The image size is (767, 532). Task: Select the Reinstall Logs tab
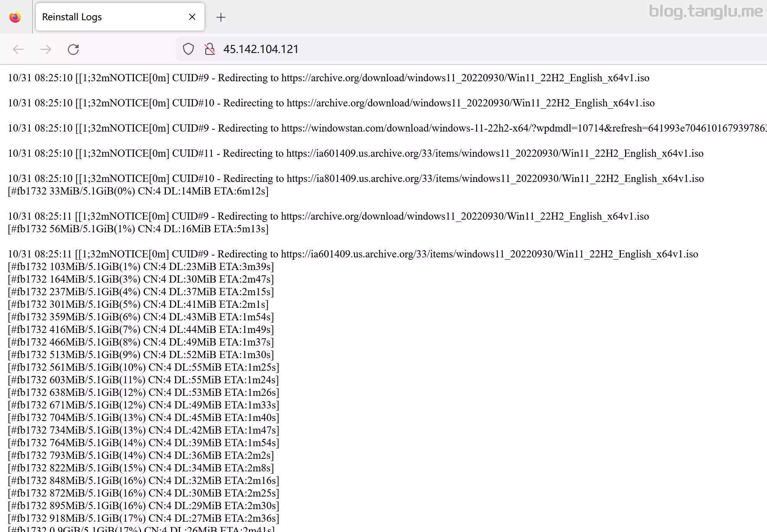111,17
